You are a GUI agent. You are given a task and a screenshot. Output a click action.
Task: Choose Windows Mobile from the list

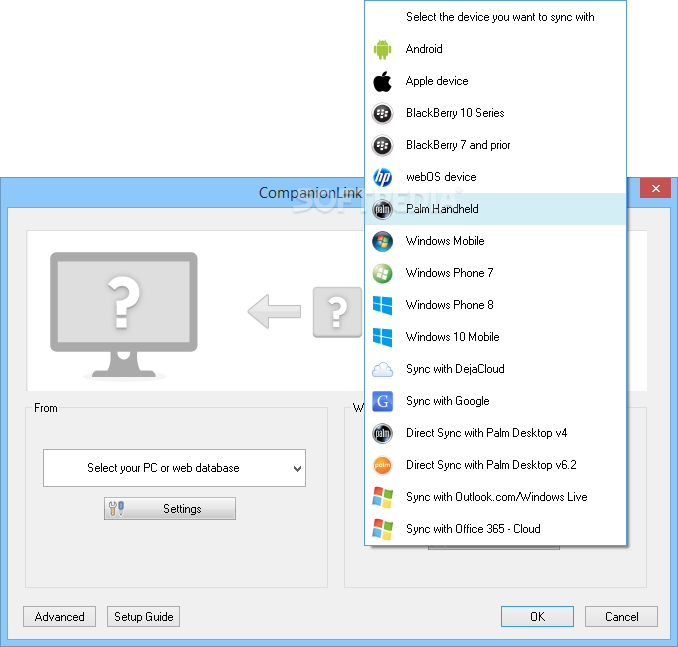496,241
